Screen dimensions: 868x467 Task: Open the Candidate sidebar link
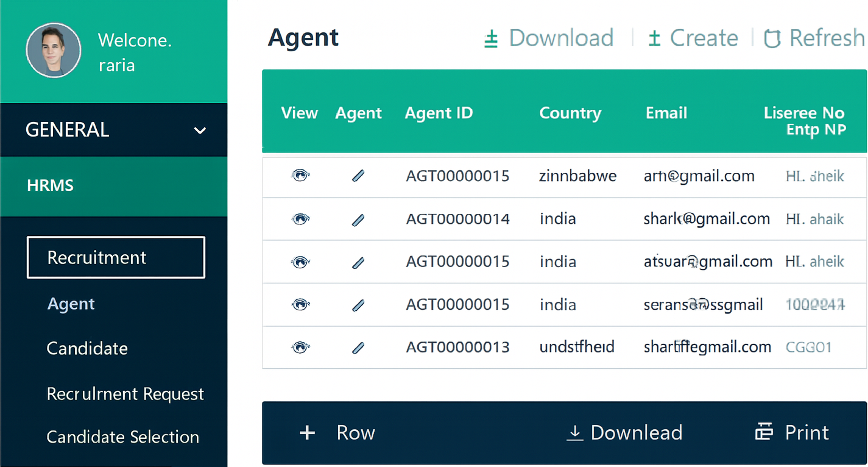[87, 348]
